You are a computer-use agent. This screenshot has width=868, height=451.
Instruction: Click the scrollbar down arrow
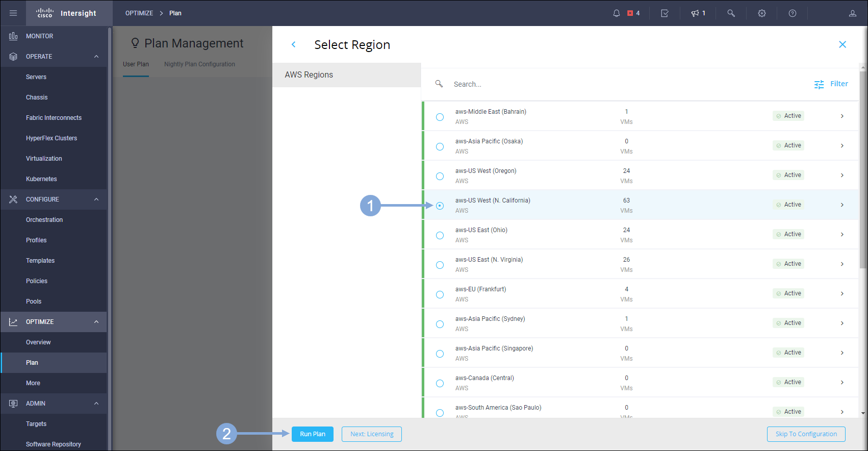863,413
